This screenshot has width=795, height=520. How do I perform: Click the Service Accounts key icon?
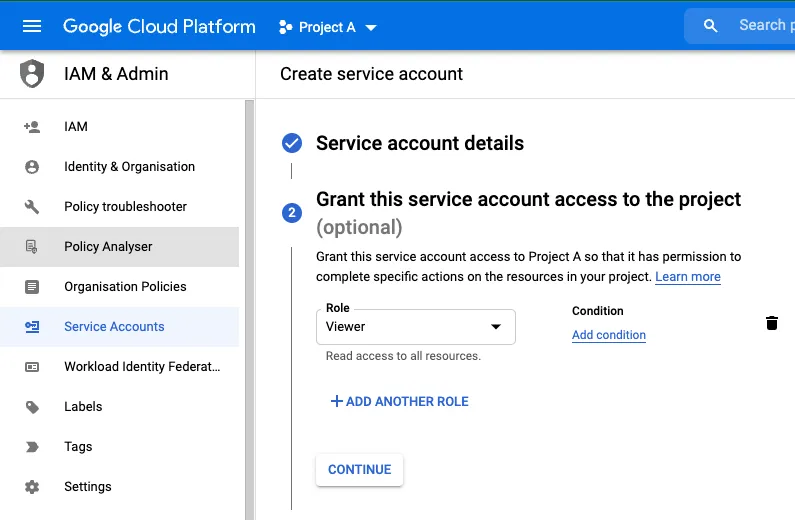pyautogui.click(x=32, y=327)
